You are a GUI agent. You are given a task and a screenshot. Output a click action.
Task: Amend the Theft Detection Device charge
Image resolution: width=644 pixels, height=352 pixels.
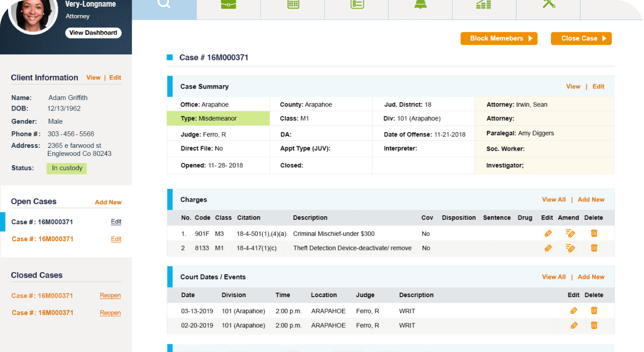tap(571, 248)
